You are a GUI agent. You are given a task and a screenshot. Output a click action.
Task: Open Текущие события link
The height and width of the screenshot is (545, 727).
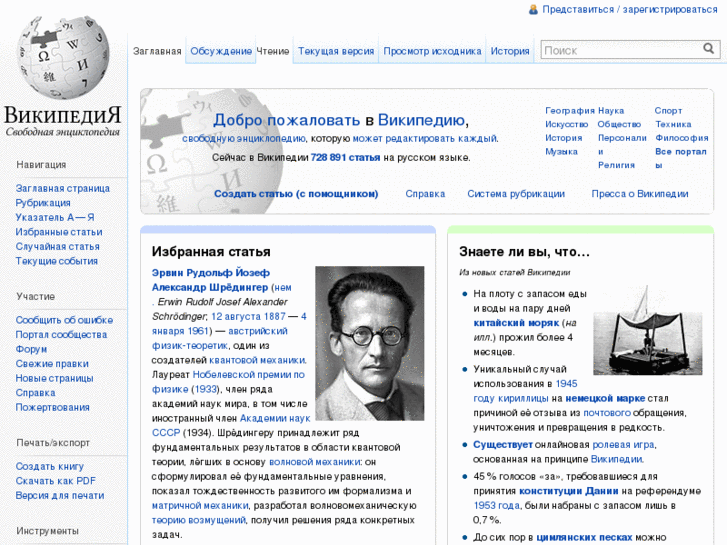tap(57, 261)
